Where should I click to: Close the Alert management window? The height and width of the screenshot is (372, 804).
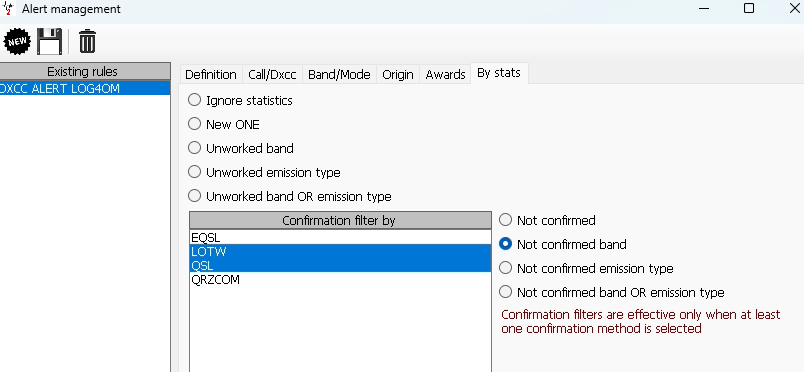794,8
